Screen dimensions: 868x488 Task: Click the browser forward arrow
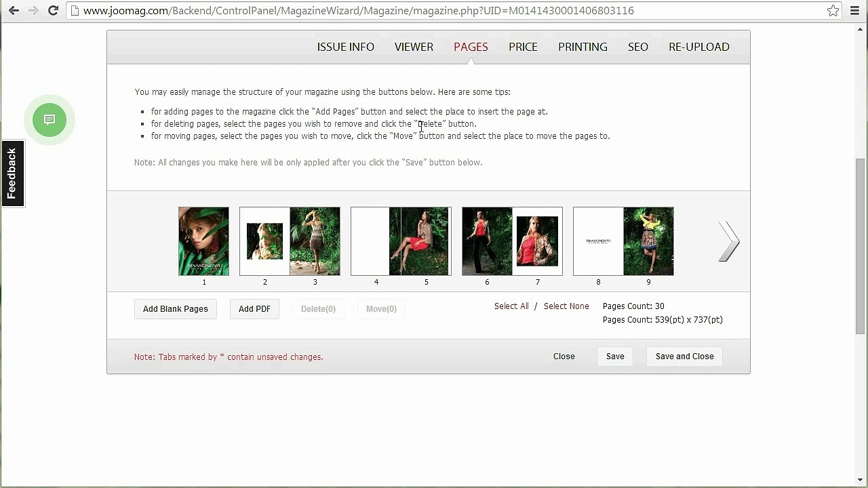tap(33, 11)
